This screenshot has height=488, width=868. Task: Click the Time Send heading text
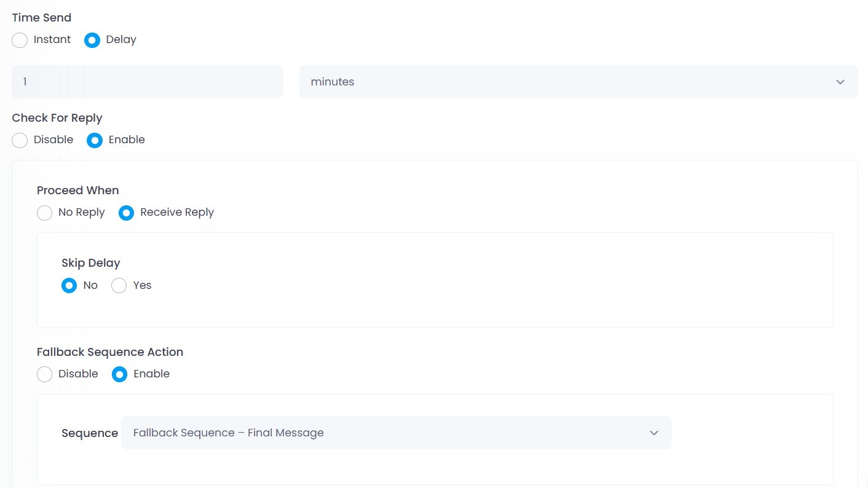coord(42,18)
